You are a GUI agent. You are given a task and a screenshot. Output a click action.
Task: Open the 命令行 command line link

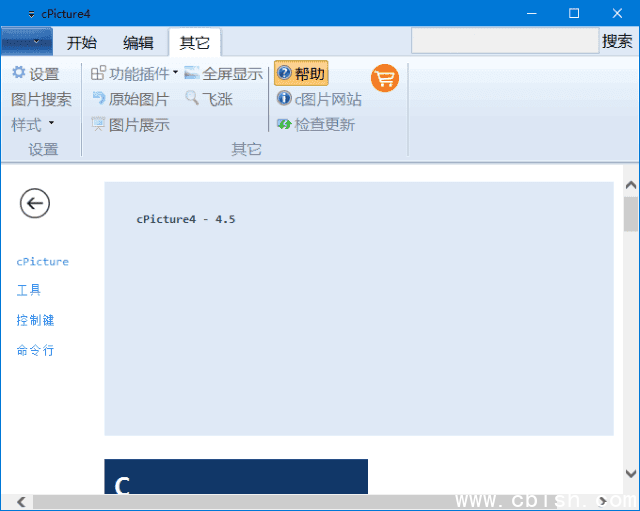(35, 350)
